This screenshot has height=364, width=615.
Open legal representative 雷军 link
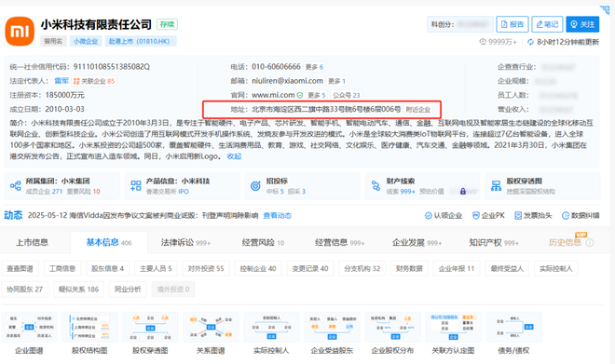(61, 81)
